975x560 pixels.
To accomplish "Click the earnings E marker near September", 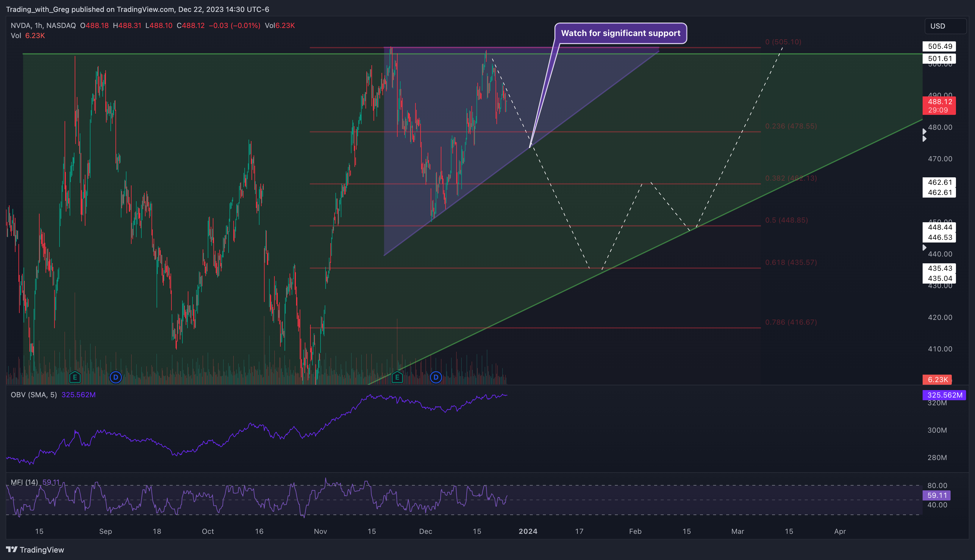I will [75, 377].
